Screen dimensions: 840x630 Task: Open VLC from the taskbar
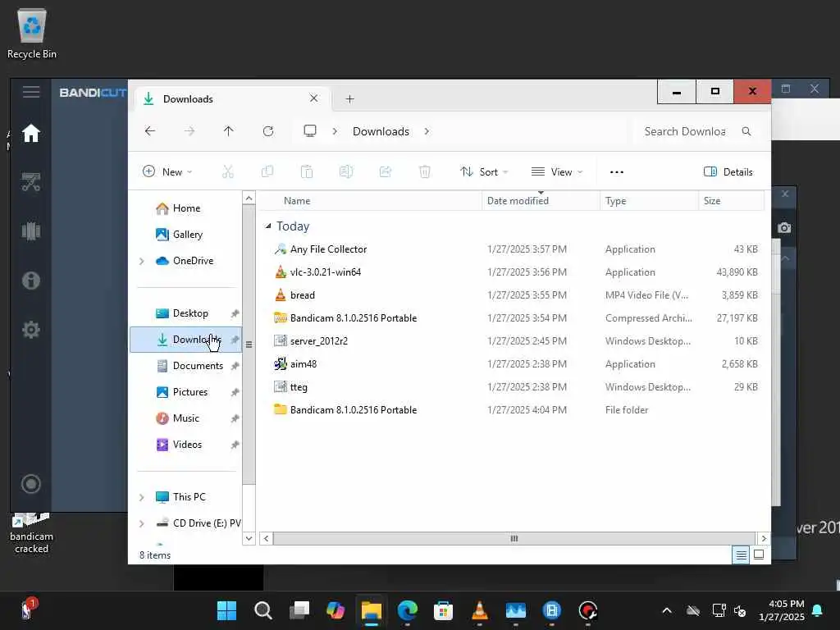pyautogui.click(x=479, y=610)
